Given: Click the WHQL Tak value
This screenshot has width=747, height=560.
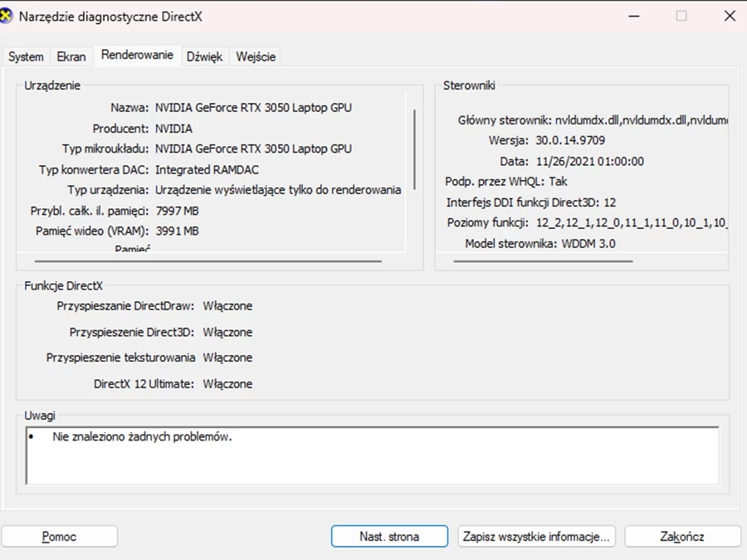Looking at the screenshot, I should pos(558,181).
